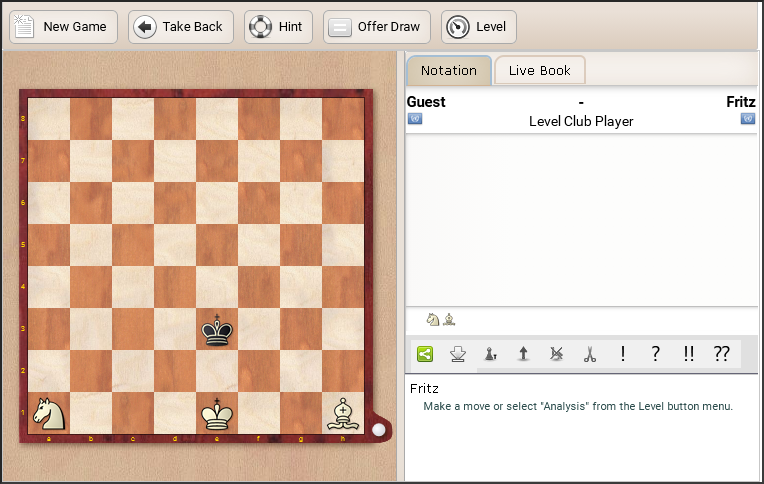Click the white side-to-move indicator dot
The image size is (764, 484).
tap(378, 429)
